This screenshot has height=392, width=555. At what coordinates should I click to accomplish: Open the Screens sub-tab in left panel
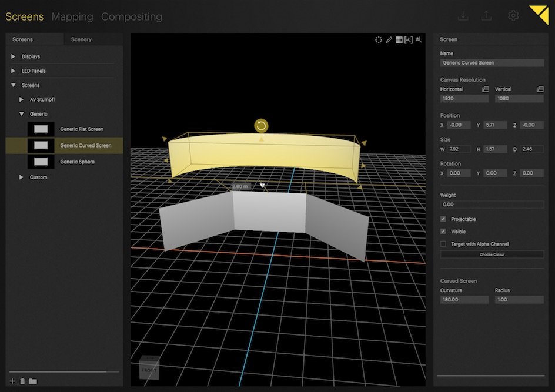(35, 39)
